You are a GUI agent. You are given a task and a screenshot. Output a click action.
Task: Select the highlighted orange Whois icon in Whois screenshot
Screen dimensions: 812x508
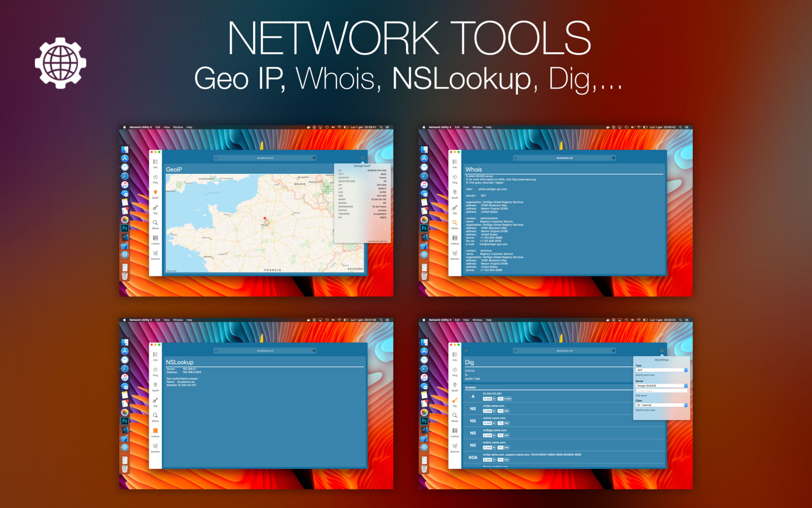(x=455, y=223)
